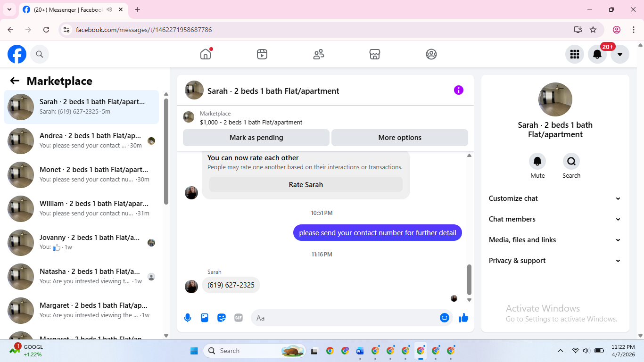Bookmark this page with the star icon

(x=593, y=30)
